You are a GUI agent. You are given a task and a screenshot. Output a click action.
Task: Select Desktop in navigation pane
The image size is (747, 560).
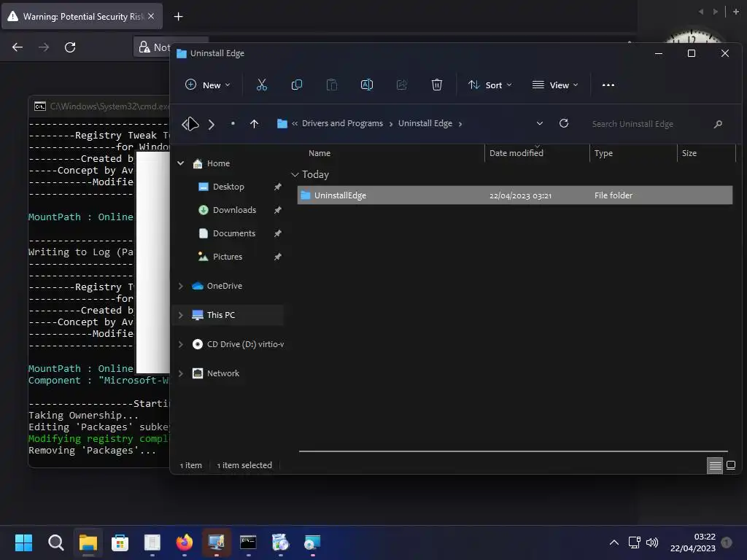point(228,187)
